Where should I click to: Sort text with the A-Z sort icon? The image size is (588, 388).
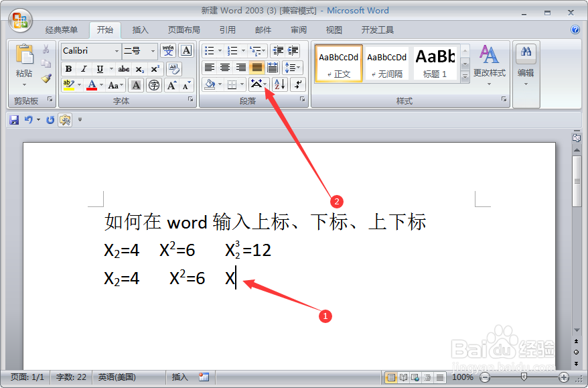click(279, 84)
